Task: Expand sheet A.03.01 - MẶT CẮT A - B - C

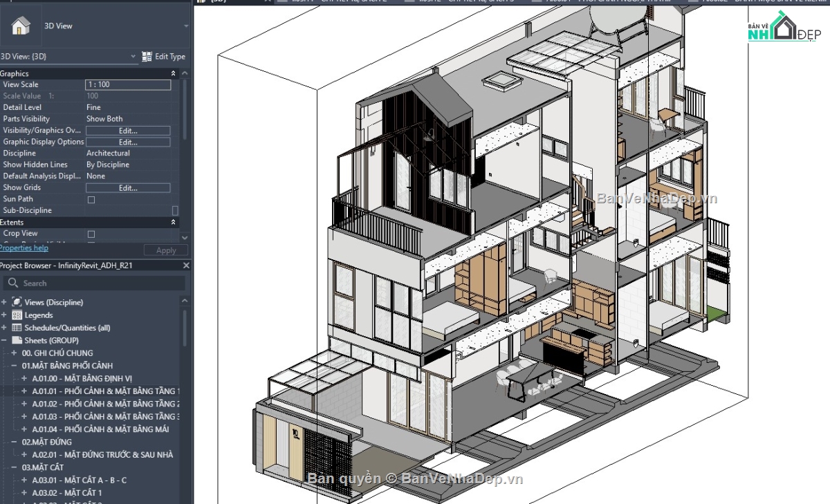Action: pyautogui.click(x=24, y=480)
